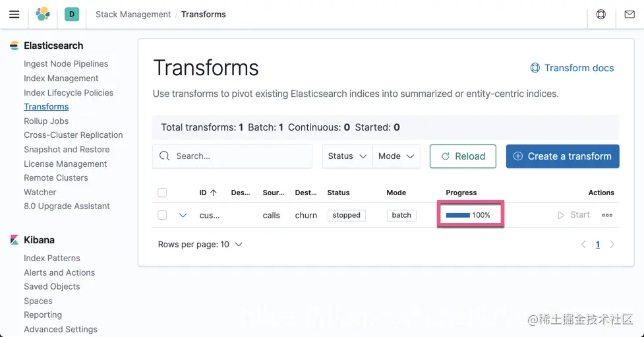Image resolution: width=644 pixels, height=337 pixels.
Task: Go to the next results page
Action: [612, 245]
